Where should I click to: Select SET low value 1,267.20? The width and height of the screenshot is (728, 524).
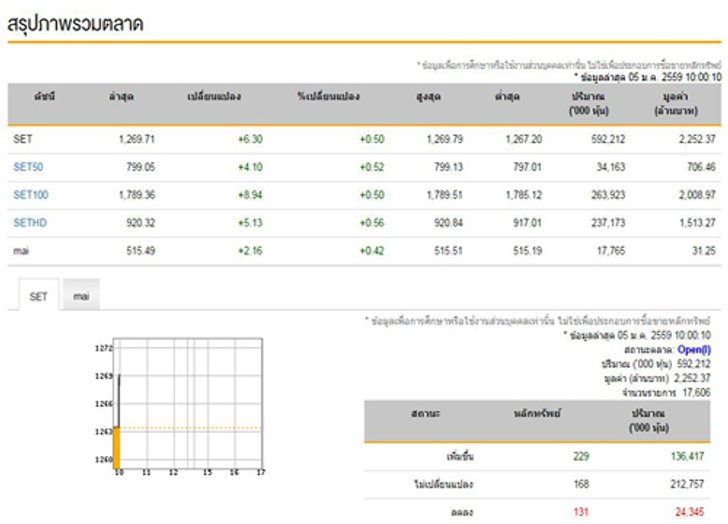click(x=524, y=139)
